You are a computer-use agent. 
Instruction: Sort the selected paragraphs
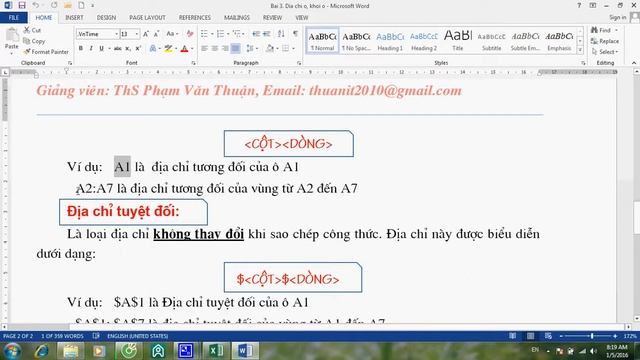pos(281,34)
